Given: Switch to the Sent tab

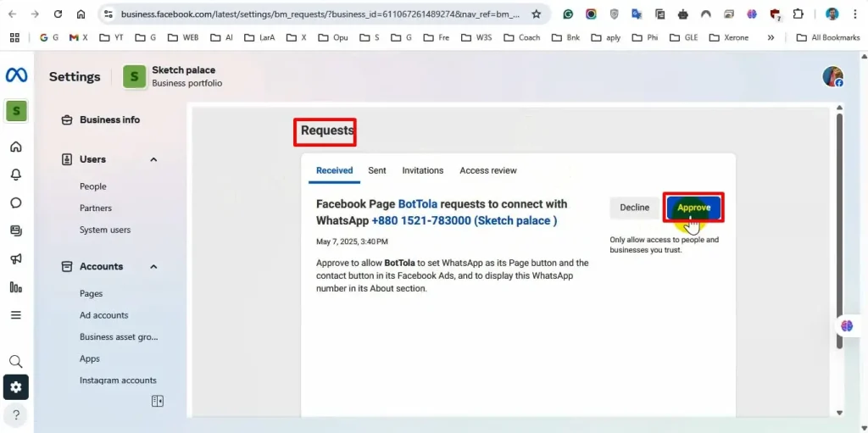Looking at the screenshot, I should (x=377, y=170).
